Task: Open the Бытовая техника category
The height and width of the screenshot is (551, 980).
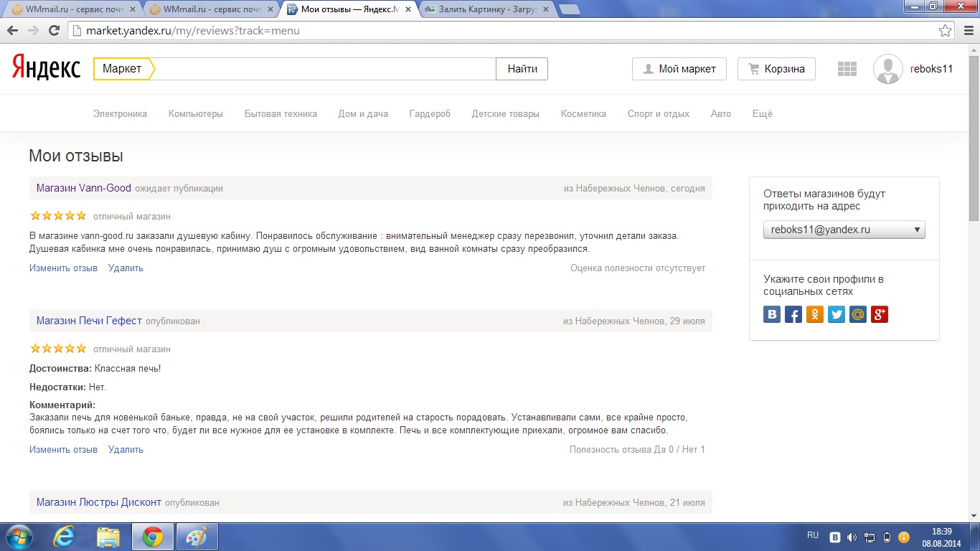Action: (x=281, y=113)
